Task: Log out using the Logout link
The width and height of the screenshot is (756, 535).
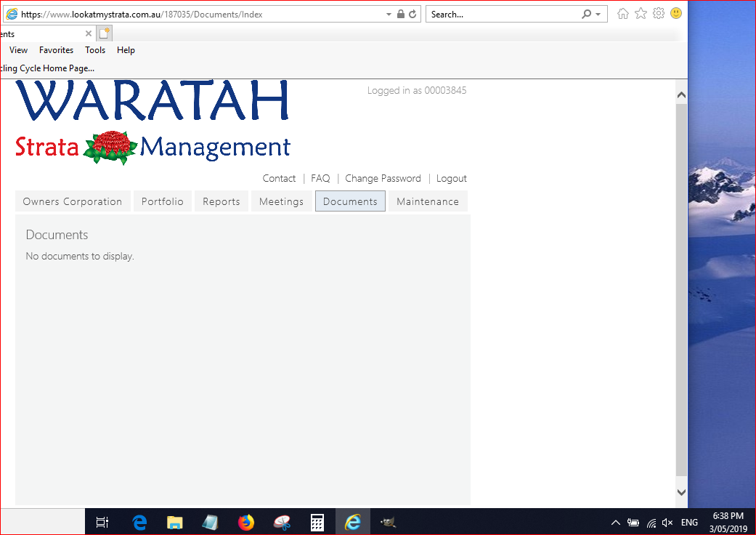Action: (x=451, y=179)
